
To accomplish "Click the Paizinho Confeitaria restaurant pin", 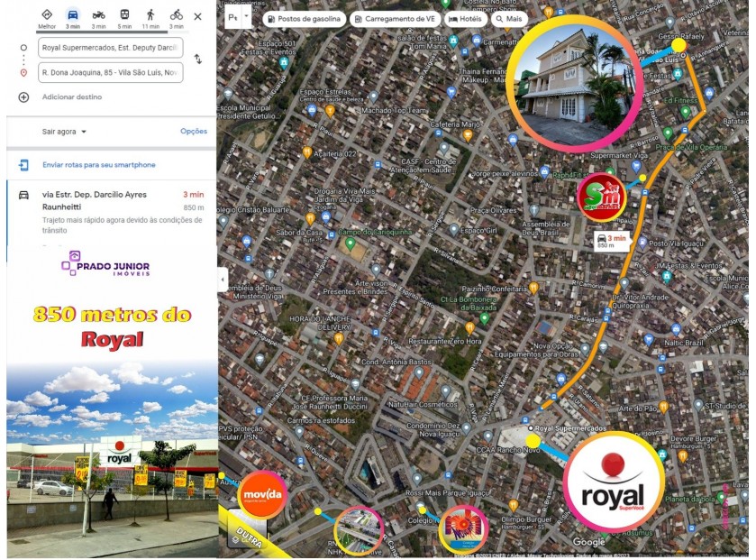I will tap(533, 289).
